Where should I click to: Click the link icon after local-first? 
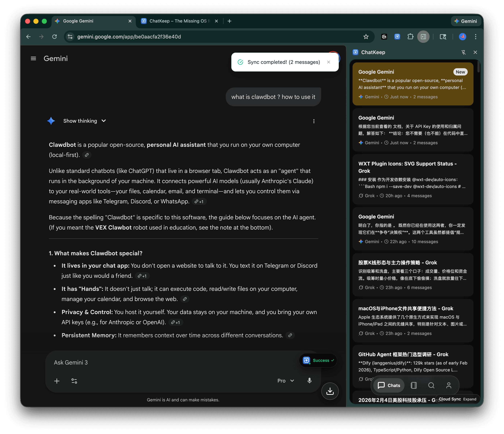click(87, 155)
